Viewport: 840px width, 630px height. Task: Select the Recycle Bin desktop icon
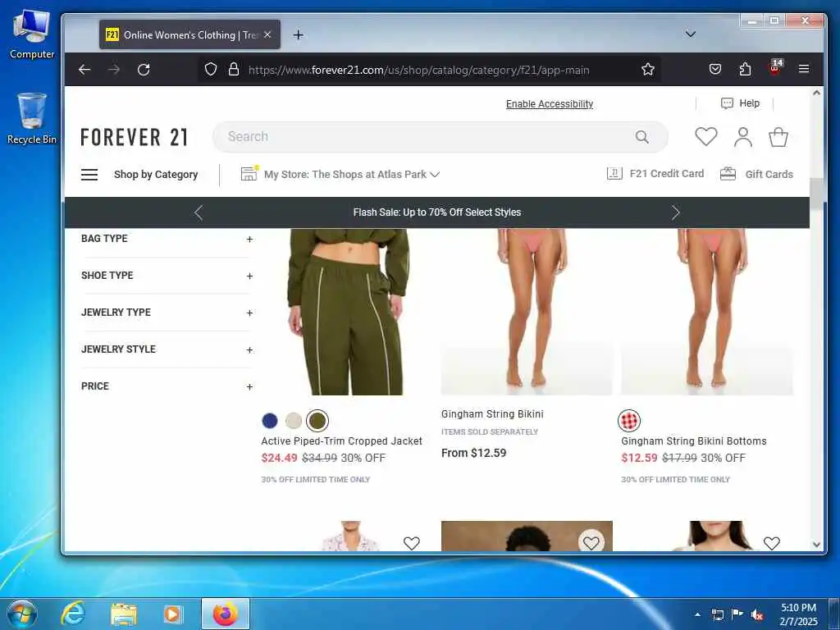tap(32, 118)
